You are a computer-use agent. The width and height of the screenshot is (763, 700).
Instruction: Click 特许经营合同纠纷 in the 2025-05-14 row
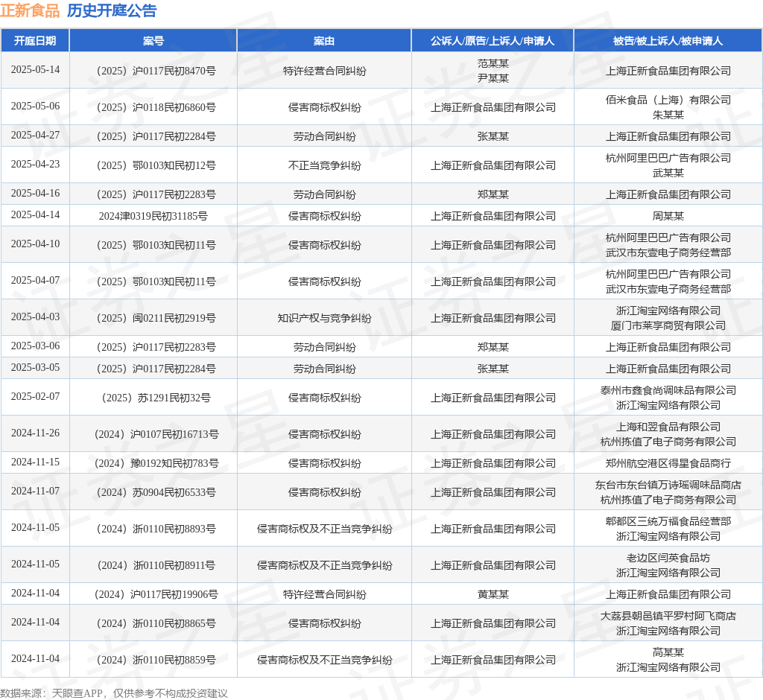pos(325,71)
